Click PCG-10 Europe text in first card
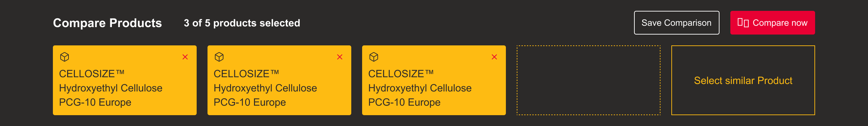The image size is (868, 126). point(95,102)
